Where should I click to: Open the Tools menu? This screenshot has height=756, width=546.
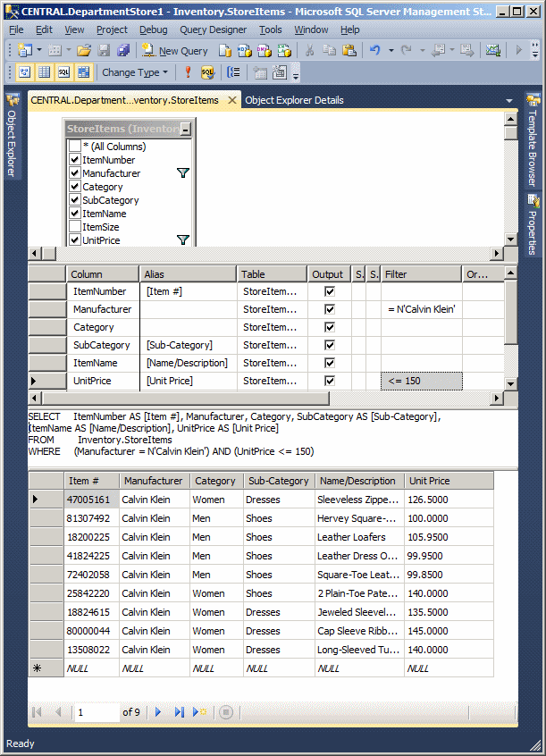(x=270, y=29)
